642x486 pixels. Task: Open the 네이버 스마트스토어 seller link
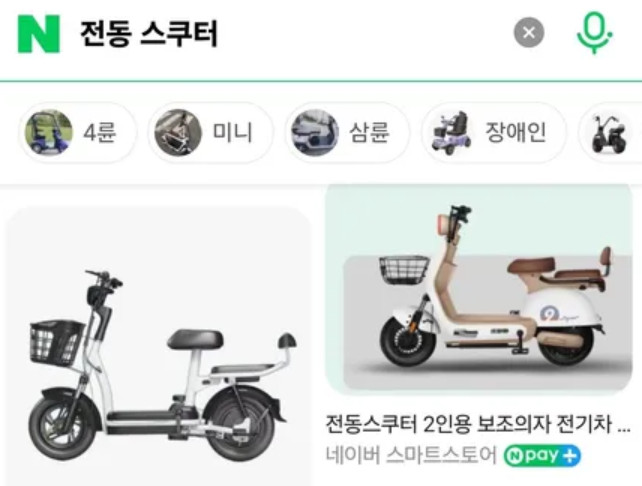(411, 455)
